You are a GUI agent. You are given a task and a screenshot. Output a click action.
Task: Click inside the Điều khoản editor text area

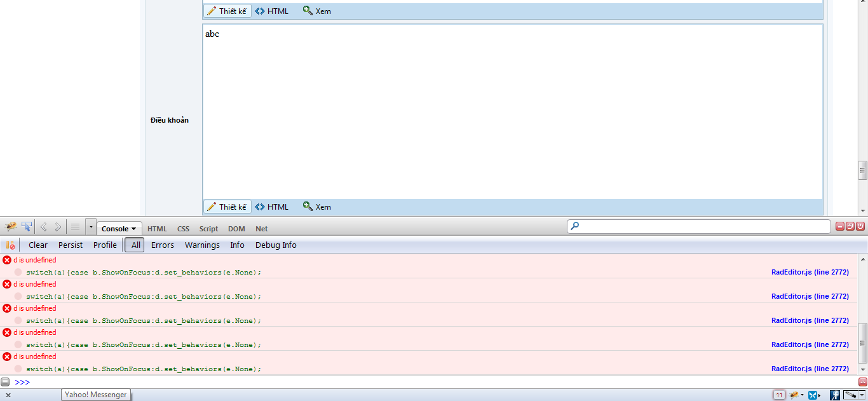pyautogui.click(x=513, y=111)
